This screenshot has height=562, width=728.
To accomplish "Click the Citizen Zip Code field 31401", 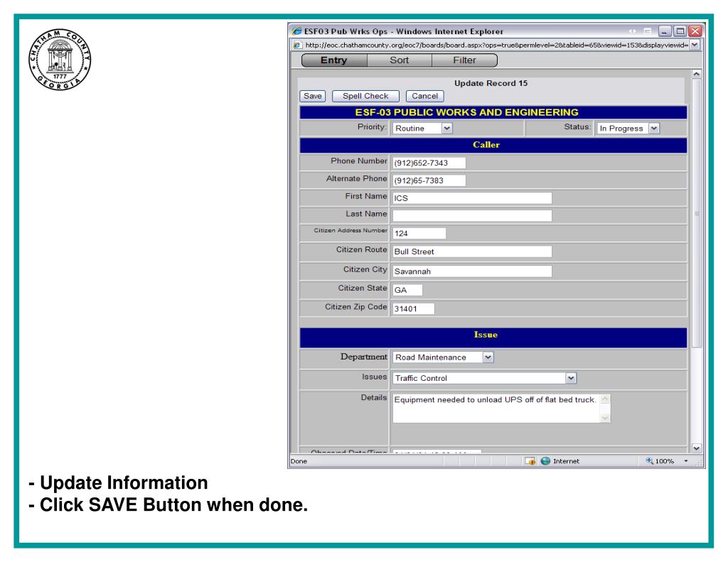I will [x=413, y=308].
